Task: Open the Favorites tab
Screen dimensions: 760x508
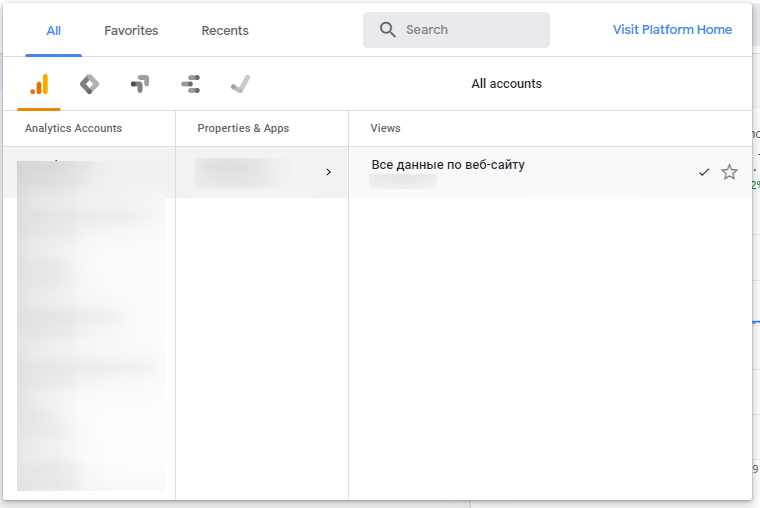Action: (x=131, y=31)
